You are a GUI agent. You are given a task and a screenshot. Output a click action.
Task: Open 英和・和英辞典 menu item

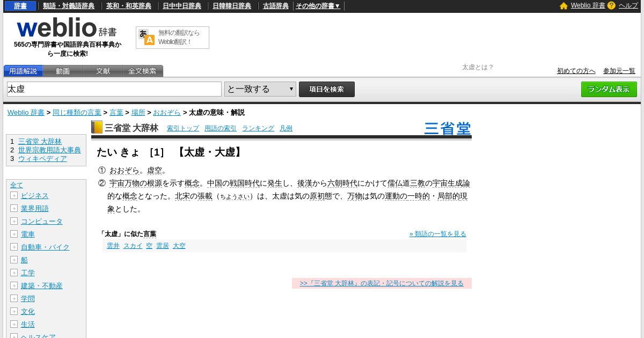point(128,6)
